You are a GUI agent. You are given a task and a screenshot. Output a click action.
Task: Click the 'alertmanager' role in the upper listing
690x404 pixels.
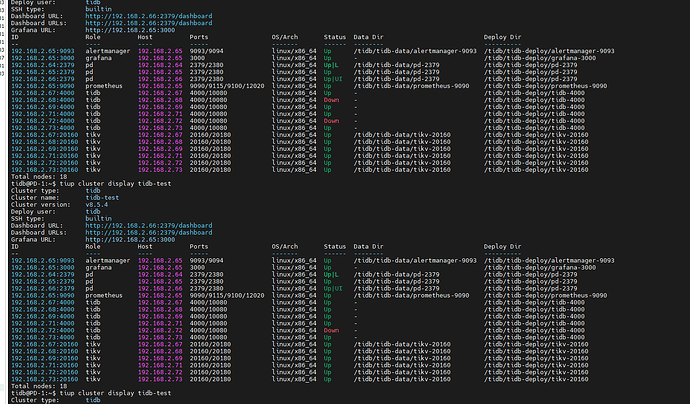[x=108, y=51]
